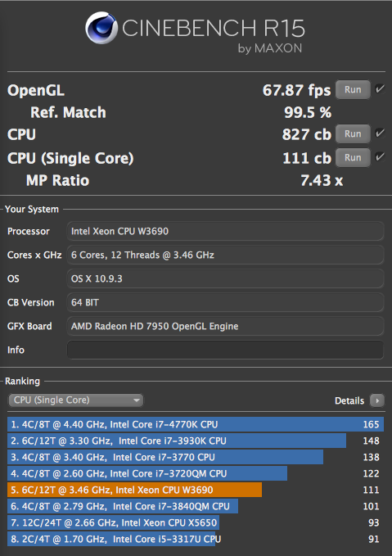The height and width of the screenshot is (556, 392).
Task: Click the OS field OS X 10.9.3
Action: pyautogui.click(x=225, y=278)
